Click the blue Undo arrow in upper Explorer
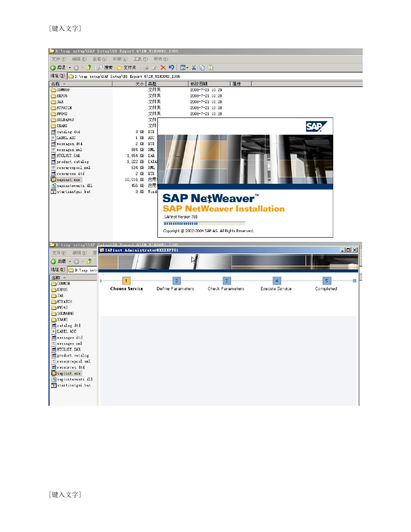 pos(171,68)
